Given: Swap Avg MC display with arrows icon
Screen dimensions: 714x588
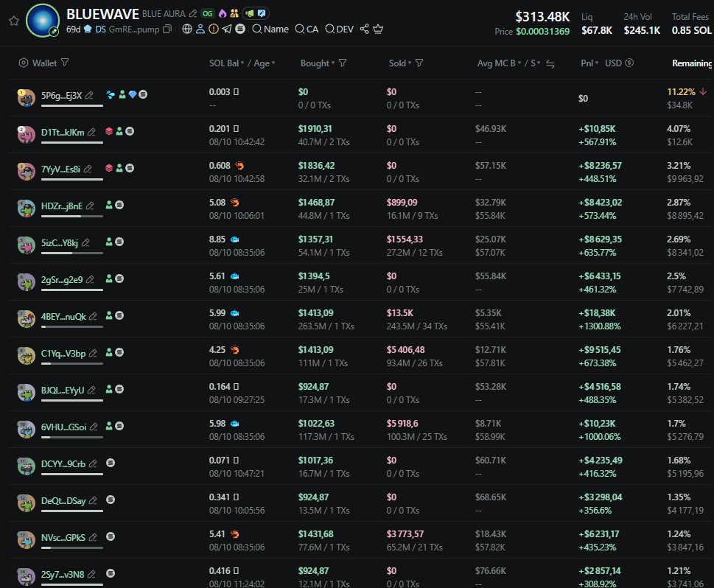Looking at the screenshot, I should (x=550, y=64).
